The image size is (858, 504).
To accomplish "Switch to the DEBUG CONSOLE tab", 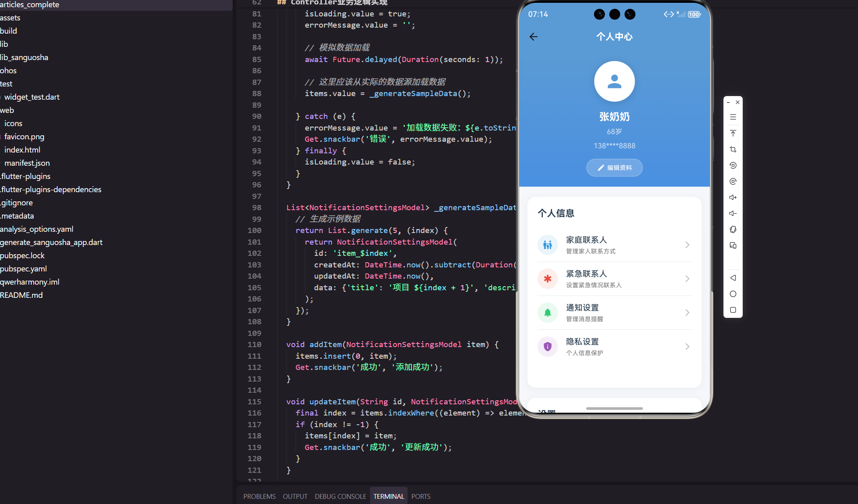I will pos(340,496).
